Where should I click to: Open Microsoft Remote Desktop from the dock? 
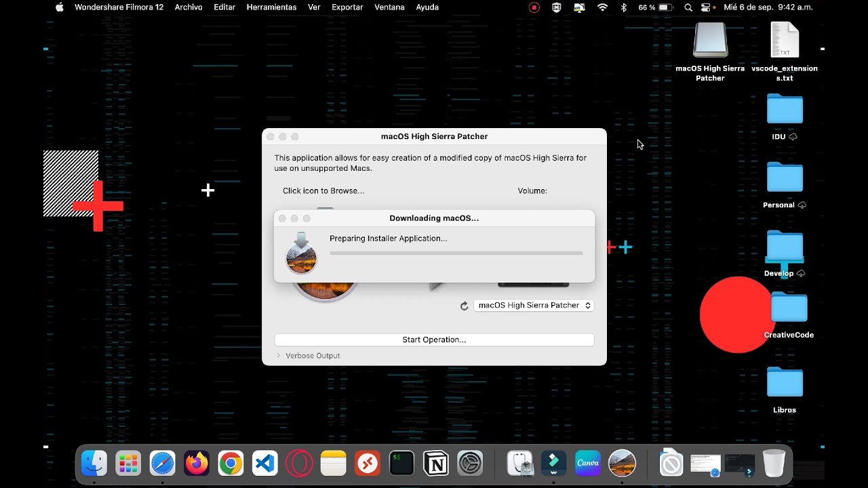coord(368,464)
